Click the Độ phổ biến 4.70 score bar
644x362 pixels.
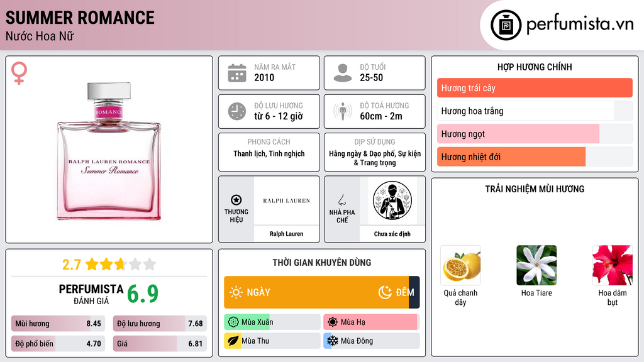(58, 344)
